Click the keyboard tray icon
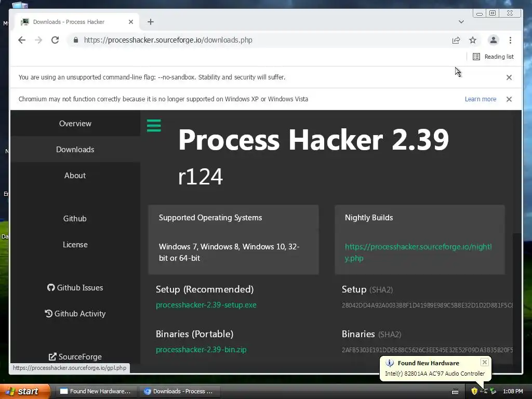532x399 pixels. click(455, 392)
